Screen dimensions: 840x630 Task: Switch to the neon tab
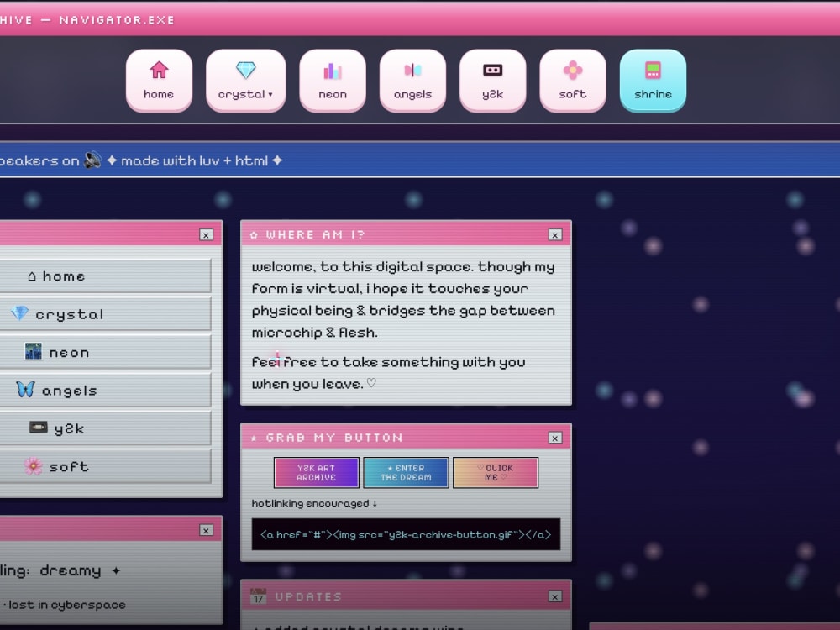333,81
